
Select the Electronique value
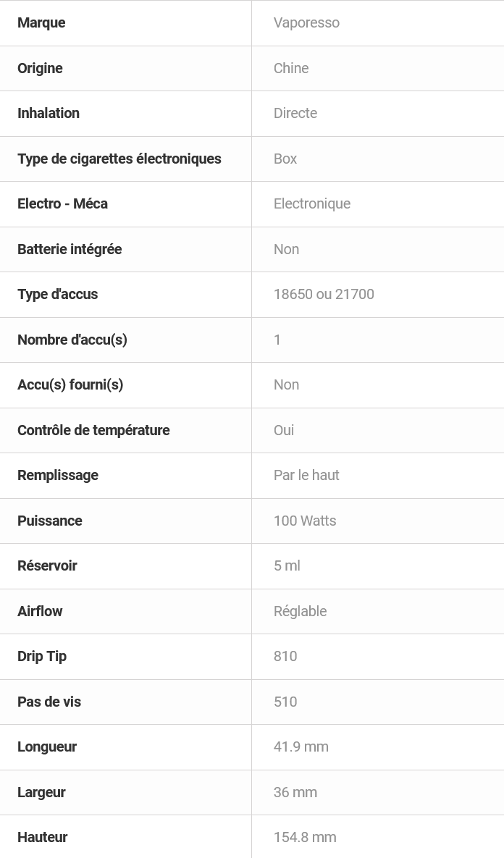pos(312,203)
